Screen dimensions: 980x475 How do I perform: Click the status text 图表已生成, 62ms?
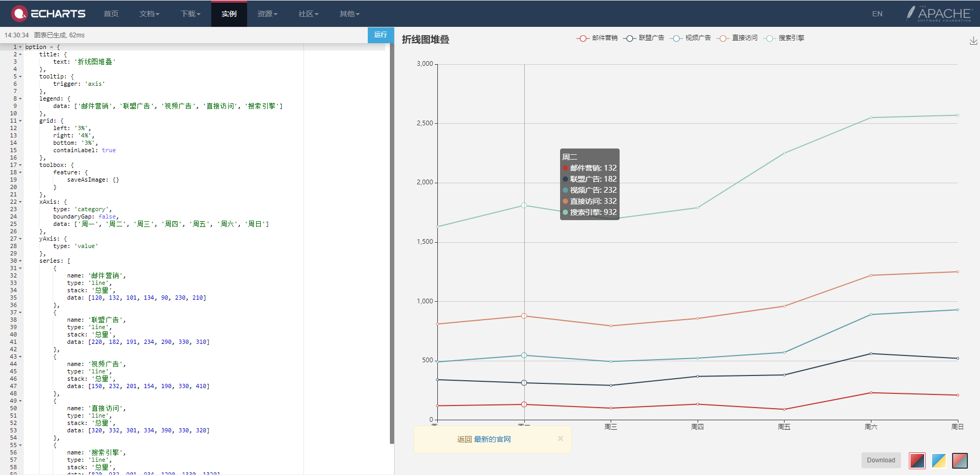coord(59,35)
